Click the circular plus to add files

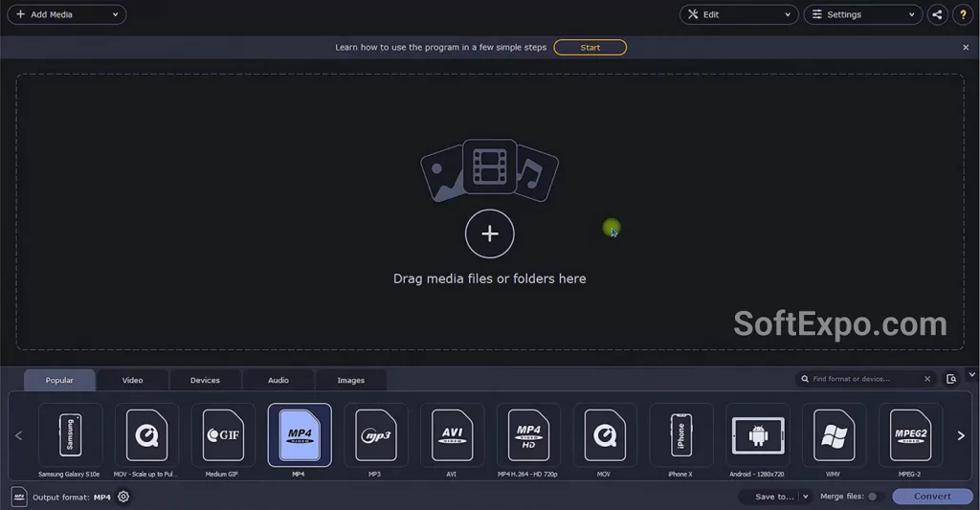pos(489,233)
